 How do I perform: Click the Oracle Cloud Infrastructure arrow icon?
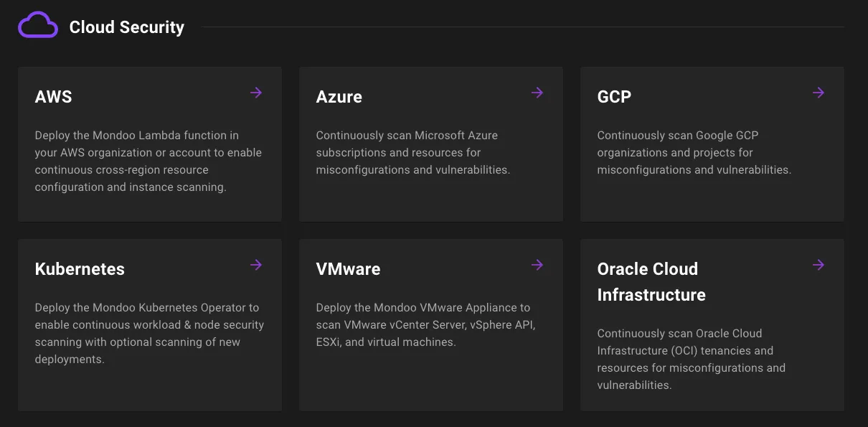click(x=819, y=264)
